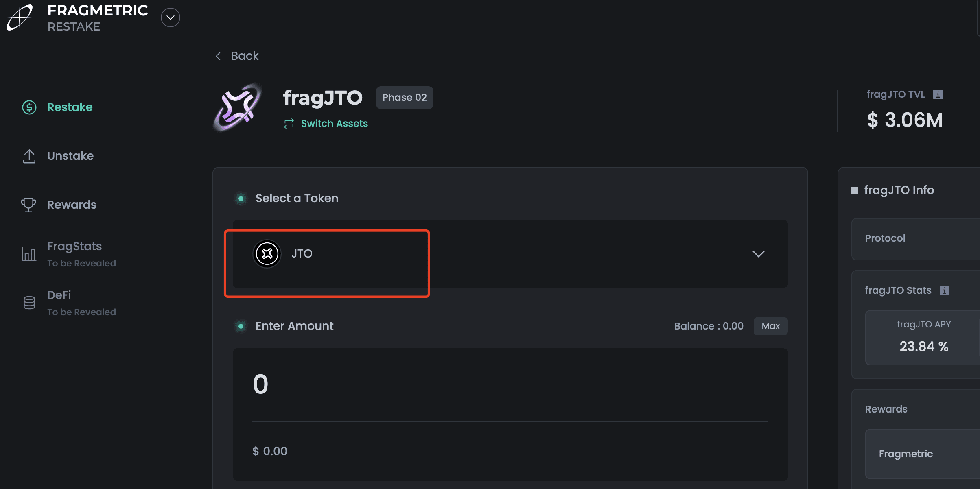
Task: Click the Unstake upload arrow icon
Action: coord(29,156)
